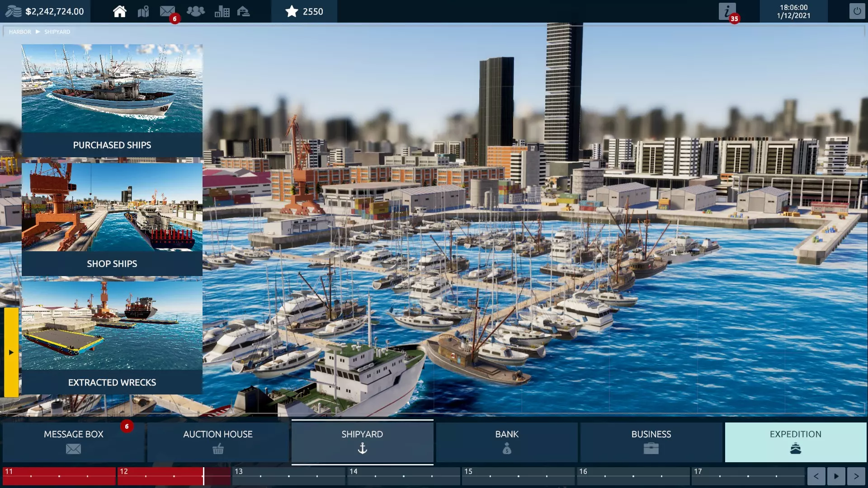Start an Expedition

(795, 441)
